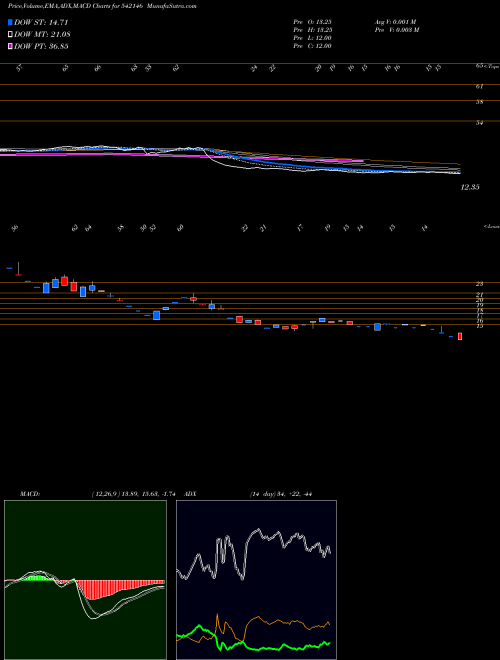This screenshot has height=660, width=500.
Task: Click the 'Avg V: 0.001 M' volume text
Action: [396, 22]
